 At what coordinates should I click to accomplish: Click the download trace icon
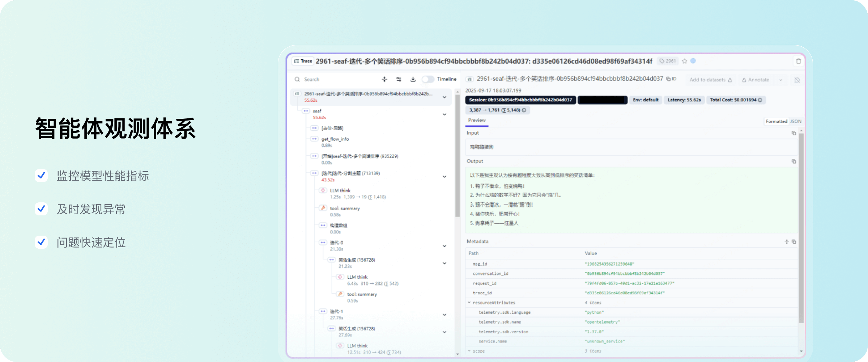click(413, 79)
